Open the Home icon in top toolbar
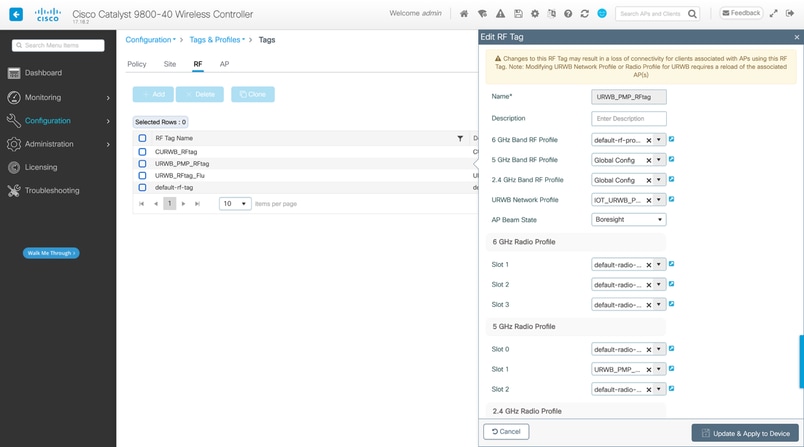 pos(464,14)
